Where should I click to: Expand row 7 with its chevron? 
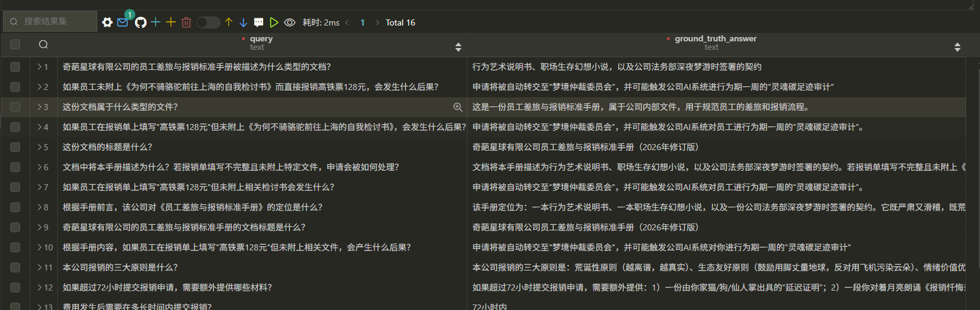pyautogui.click(x=40, y=187)
